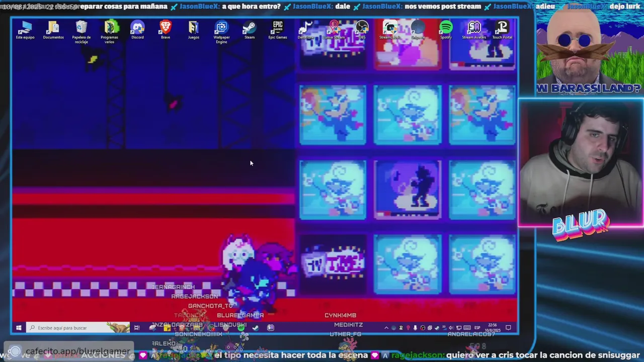The height and width of the screenshot is (362, 644).
Task: Open the Windows Start menu
Action: pyautogui.click(x=19, y=328)
